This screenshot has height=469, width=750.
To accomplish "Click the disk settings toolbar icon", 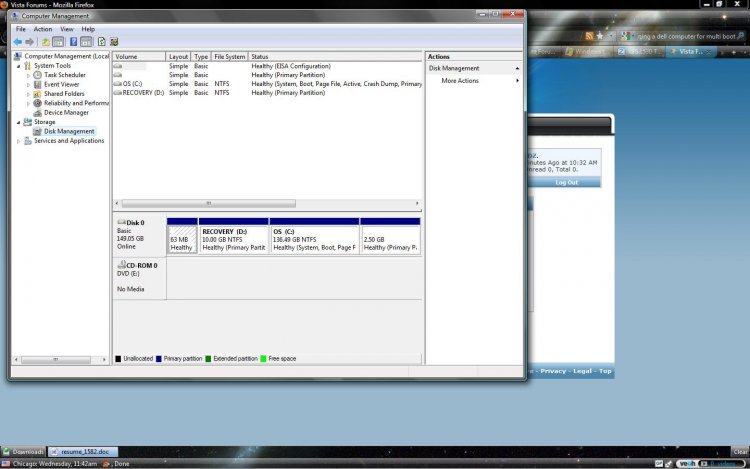I will pyautogui.click(x=114, y=42).
